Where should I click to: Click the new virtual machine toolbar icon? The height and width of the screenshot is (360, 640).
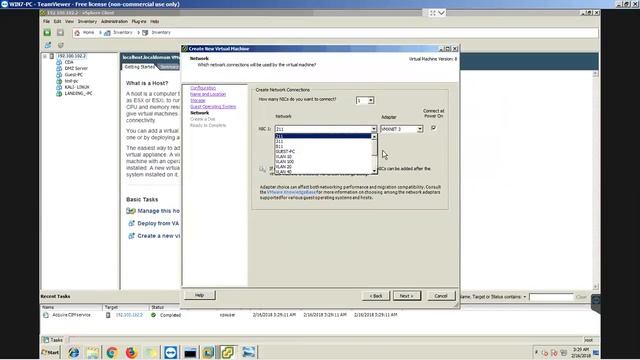[x=48, y=45]
